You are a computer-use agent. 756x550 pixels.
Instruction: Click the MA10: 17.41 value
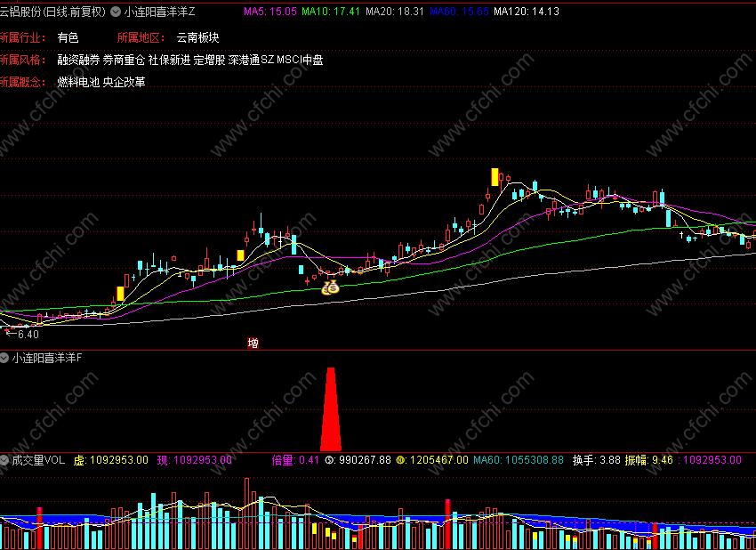tap(331, 12)
